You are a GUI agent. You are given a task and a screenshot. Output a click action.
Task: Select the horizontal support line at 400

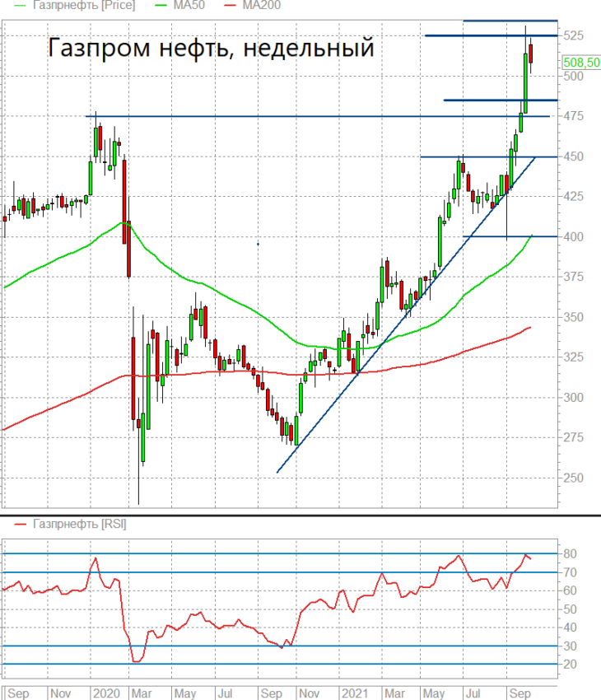[510, 236]
